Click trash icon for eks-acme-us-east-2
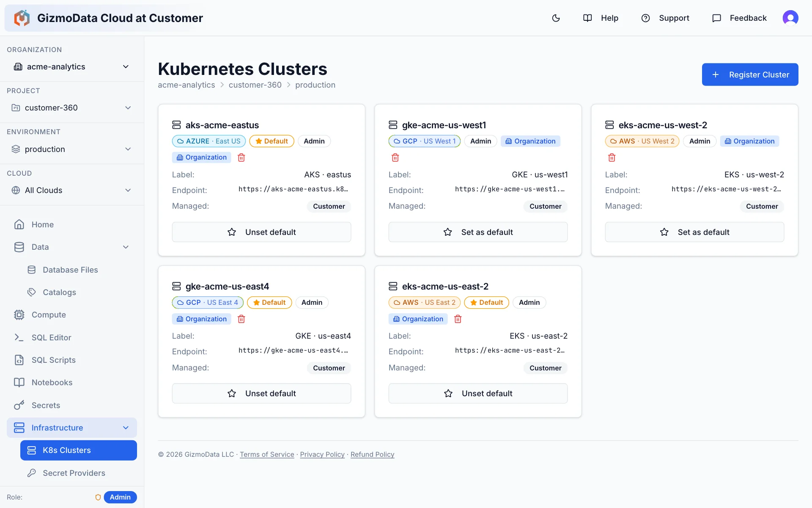 point(458,319)
